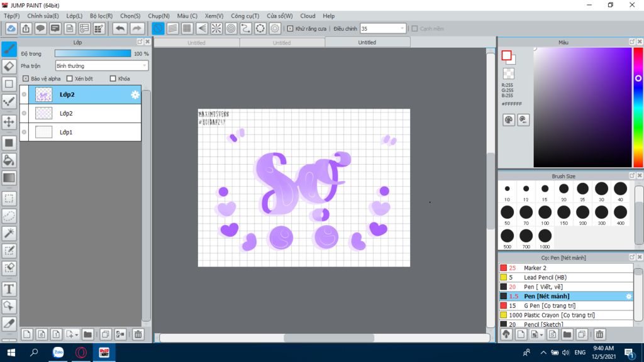Add a new folder in Layers panel

(87, 334)
